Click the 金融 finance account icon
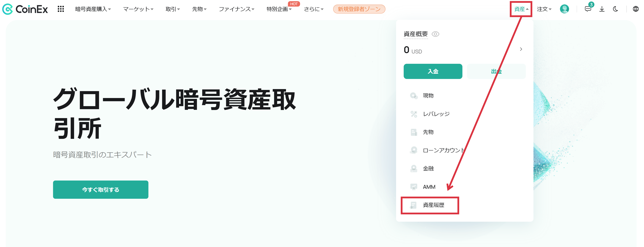 click(x=414, y=169)
